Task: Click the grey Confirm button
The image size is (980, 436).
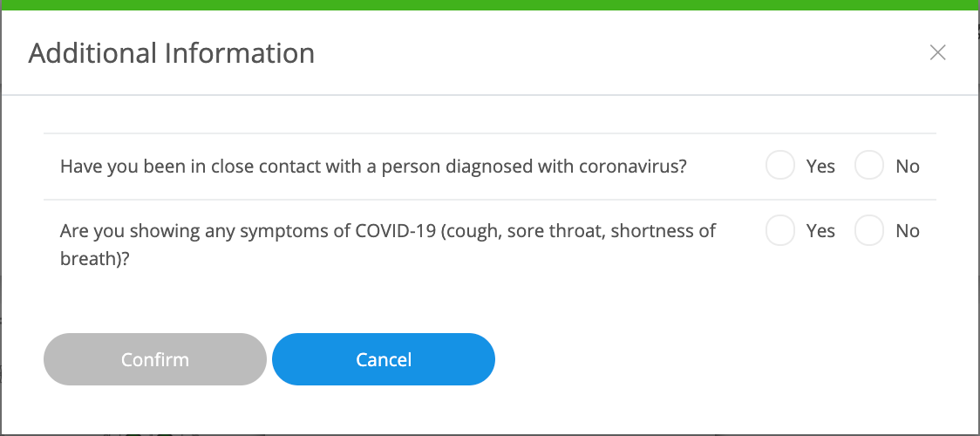Action: (154, 359)
